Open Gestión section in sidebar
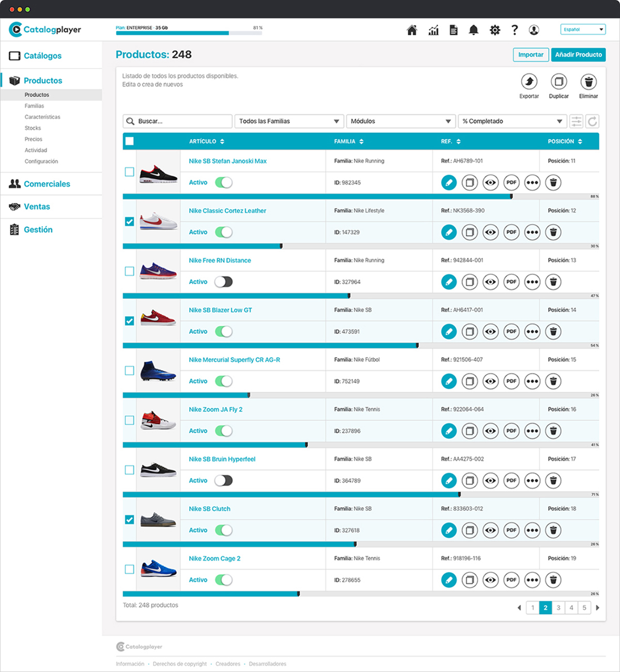Viewport: 620px width, 672px height. 38,230
